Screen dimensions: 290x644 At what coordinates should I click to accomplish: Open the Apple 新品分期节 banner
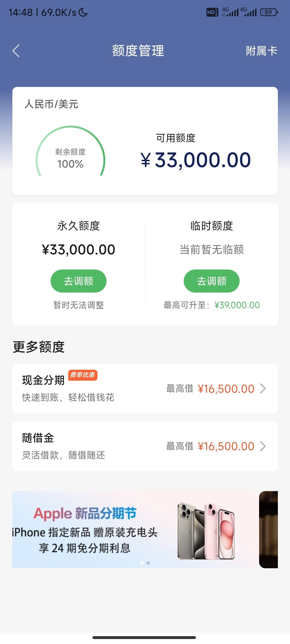tap(135, 530)
